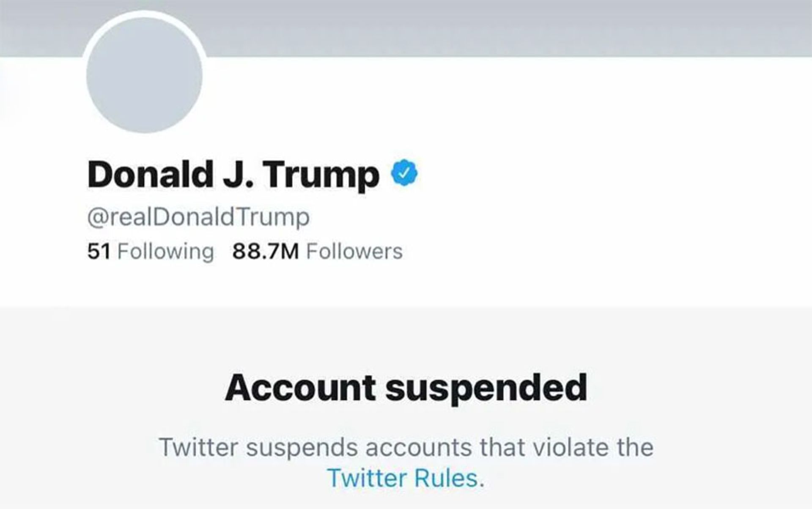812x509 pixels.
Task: Click the 'Twitter suspends accounts that violate' text
Action: 406,447
